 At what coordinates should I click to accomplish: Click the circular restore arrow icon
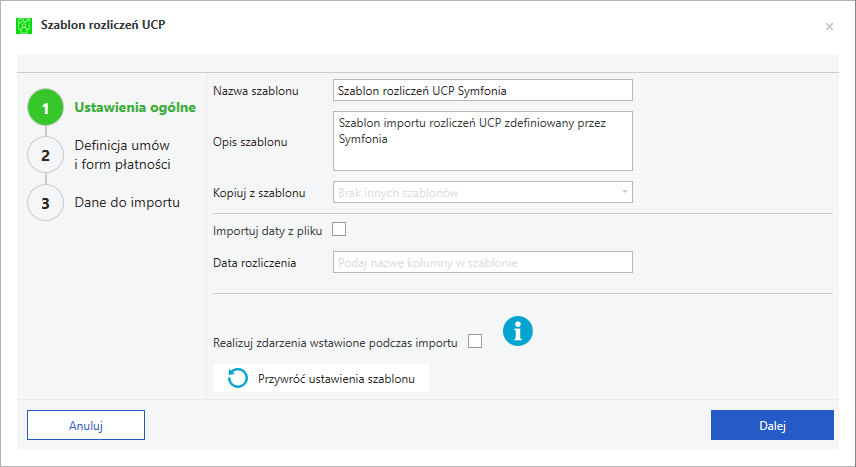237,378
